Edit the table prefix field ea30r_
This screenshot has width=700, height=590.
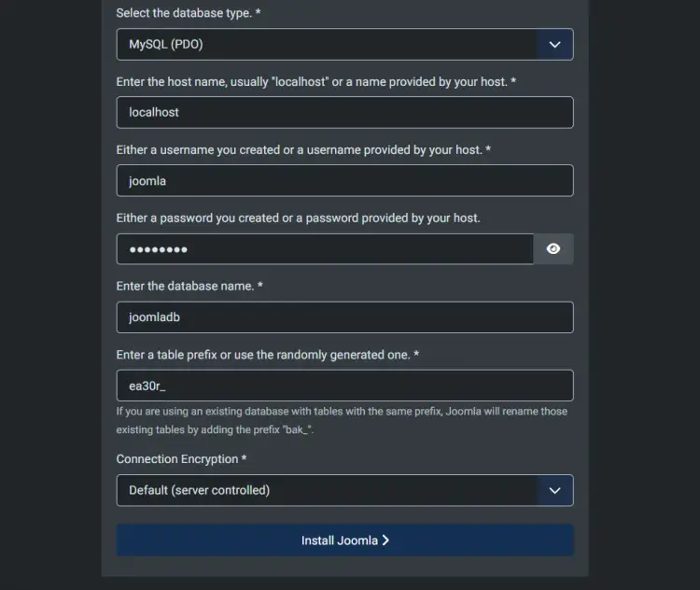344,386
